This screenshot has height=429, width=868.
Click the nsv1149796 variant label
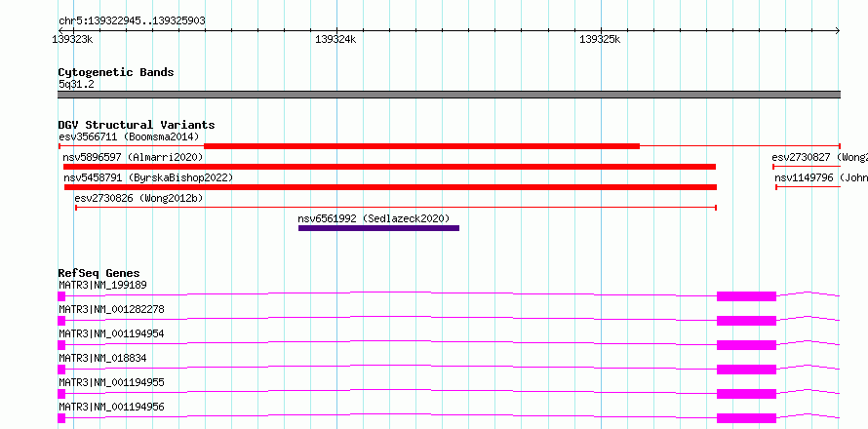[821, 177]
